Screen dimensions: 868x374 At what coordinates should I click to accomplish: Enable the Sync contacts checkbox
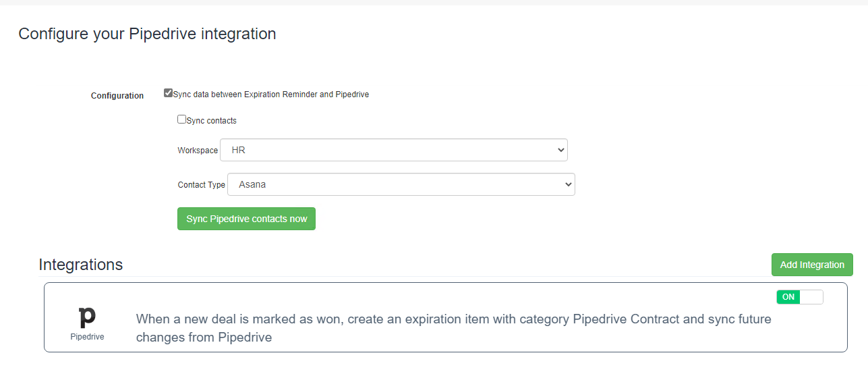(x=181, y=119)
